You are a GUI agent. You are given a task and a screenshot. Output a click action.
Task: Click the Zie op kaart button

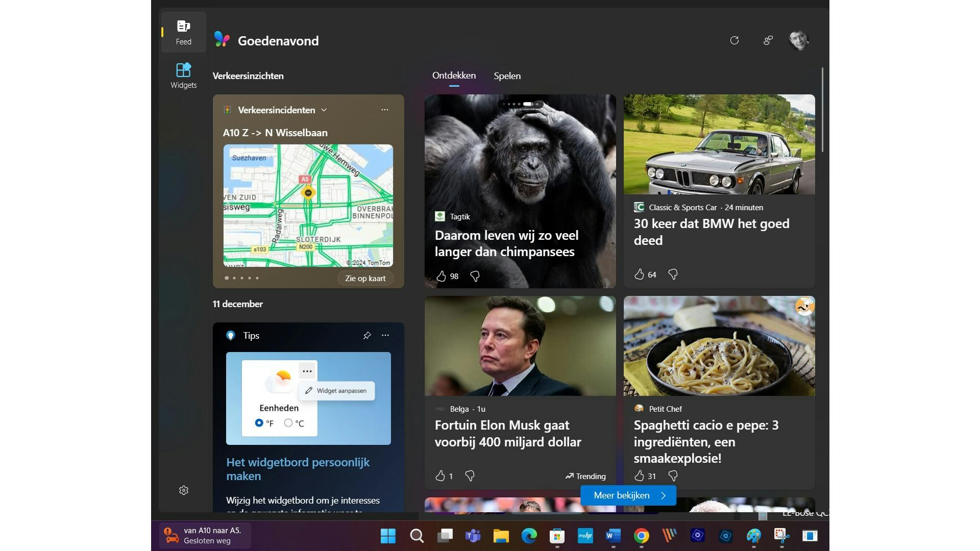click(x=365, y=278)
